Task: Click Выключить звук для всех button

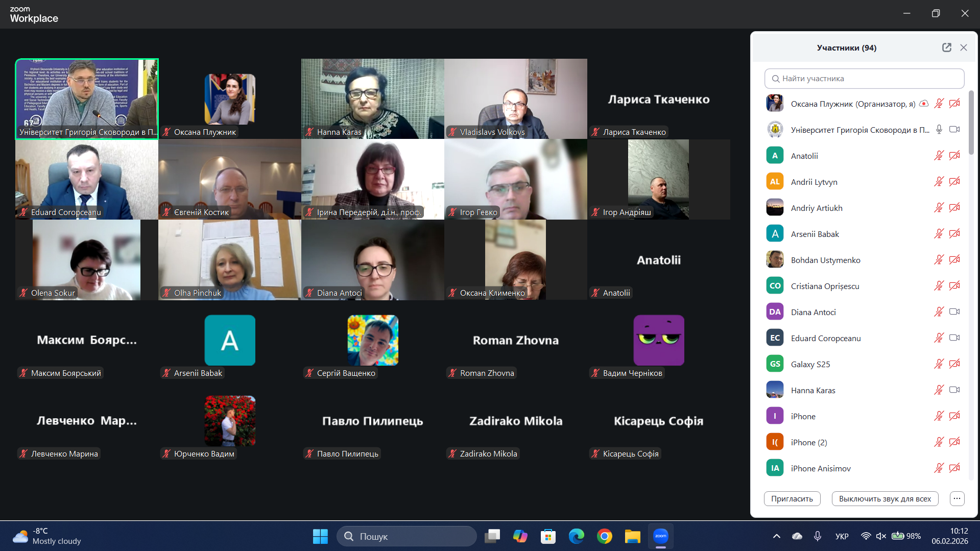Action: coord(885,499)
